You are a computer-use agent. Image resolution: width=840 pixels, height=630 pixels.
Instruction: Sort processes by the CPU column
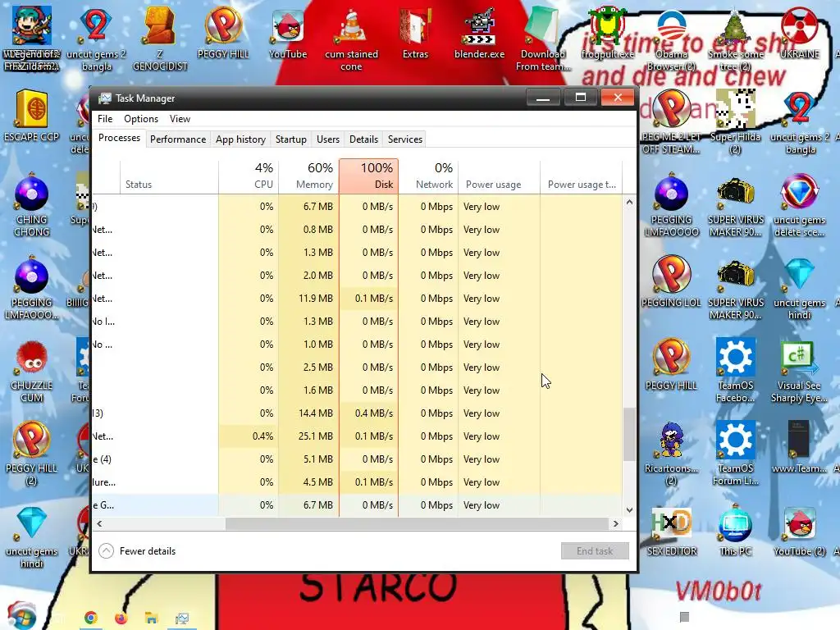click(x=249, y=176)
